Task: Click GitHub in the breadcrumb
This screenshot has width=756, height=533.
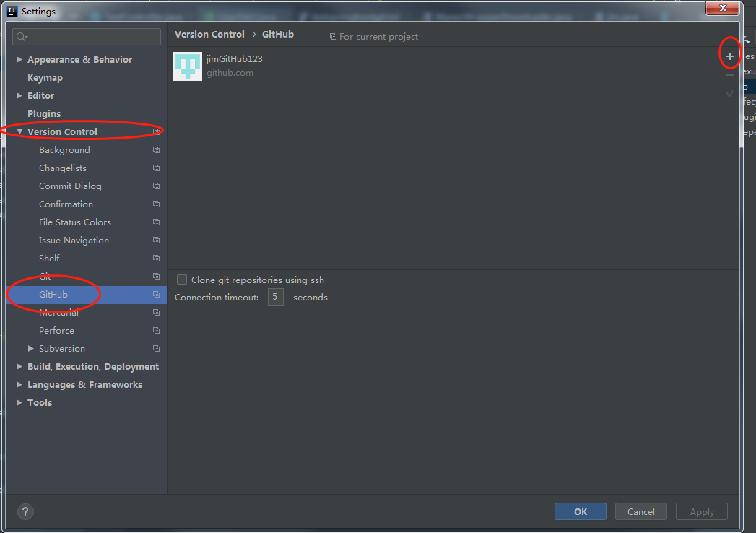Action: (278, 34)
